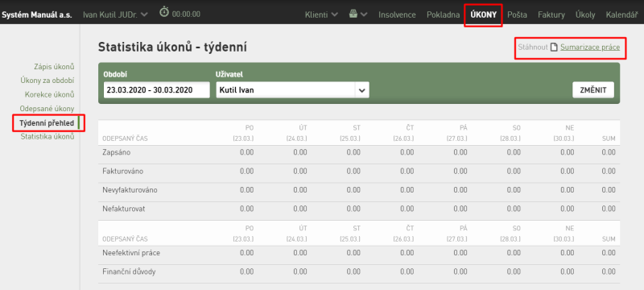Click the Nevyfakturováno row label
Viewport: 644px width, 290px height.
click(130, 190)
